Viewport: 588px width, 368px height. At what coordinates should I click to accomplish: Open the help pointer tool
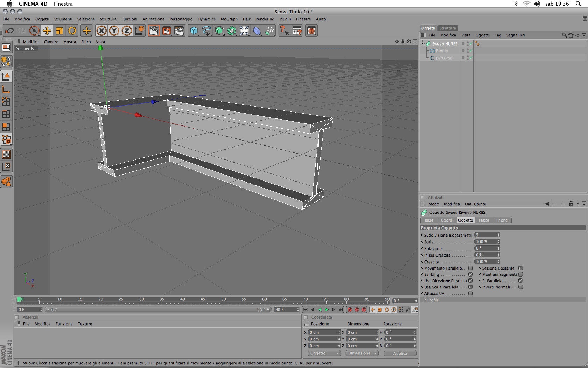[284, 31]
